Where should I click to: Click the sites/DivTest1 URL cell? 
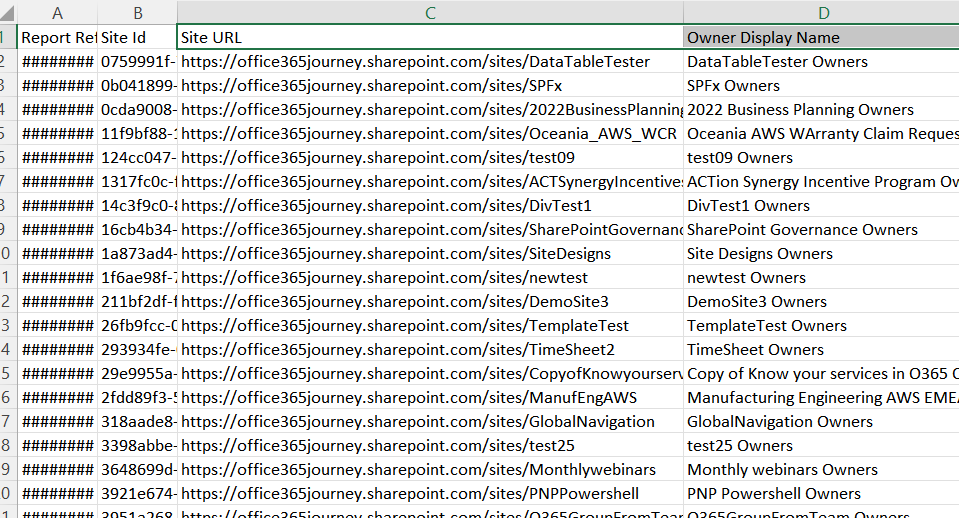pos(430,205)
